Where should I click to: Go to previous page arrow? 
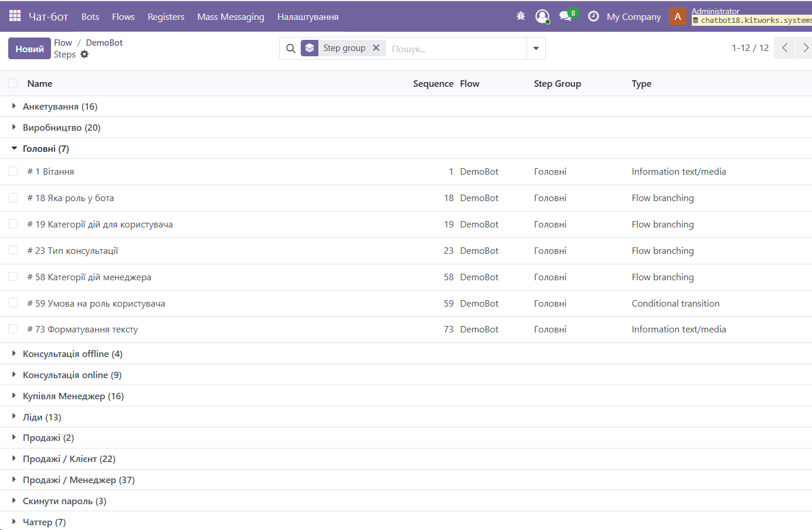tap(784, 48)
